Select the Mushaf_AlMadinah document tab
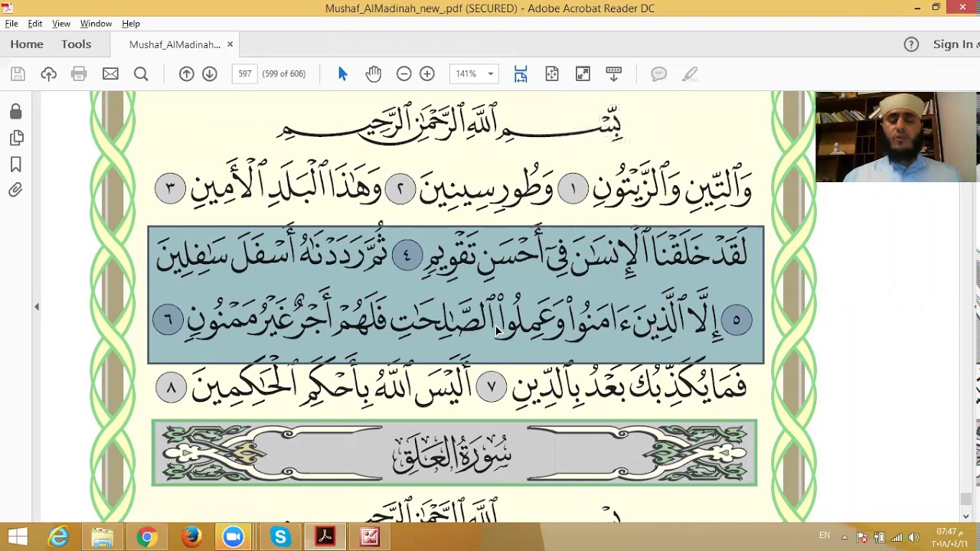This screenshot has width=980, height=551. pyautogui.click(x=175, y=44)
